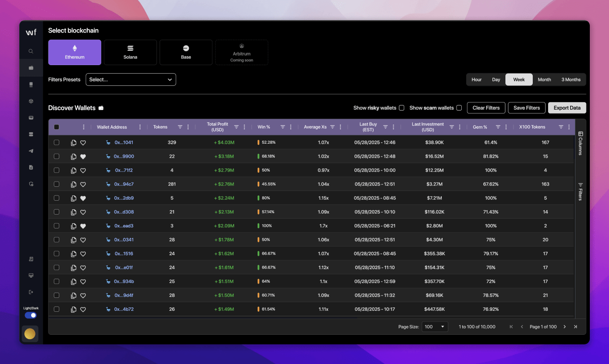Enable Show risky wallets checkbox
609x364 pixels.
402,108
